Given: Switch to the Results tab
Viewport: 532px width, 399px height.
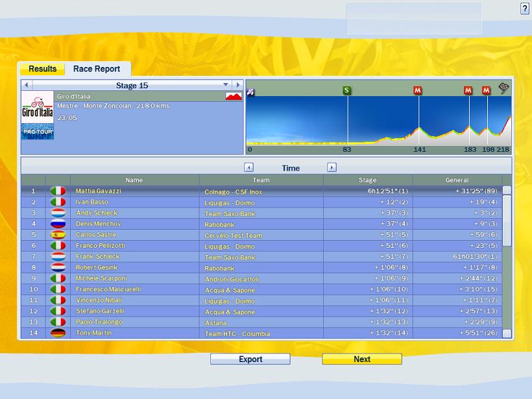Looking at the screenshot, I should (42, 69).
